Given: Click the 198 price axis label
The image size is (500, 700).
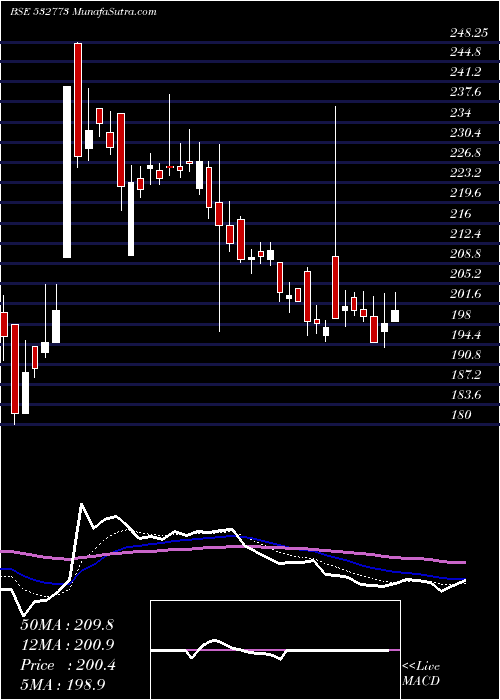Looking at the screenshot, I should point(460,315).
